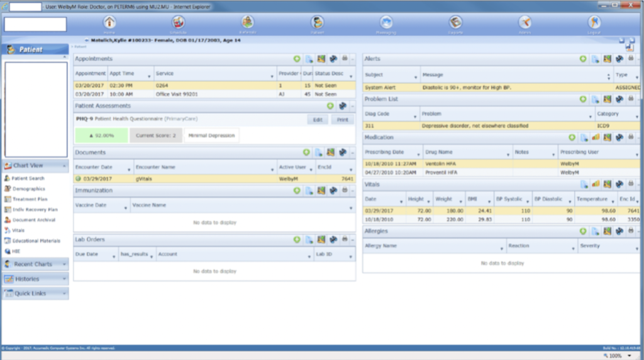Image resolution: width=644 pixels, height=360 pixels.
Task: Add an immunization with green plus
Action: click(297, 190)
